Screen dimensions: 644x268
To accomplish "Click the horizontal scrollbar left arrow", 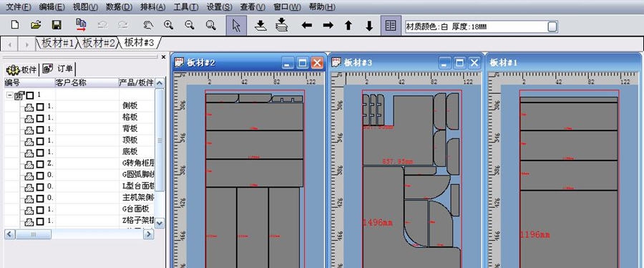I will (10, 234).
